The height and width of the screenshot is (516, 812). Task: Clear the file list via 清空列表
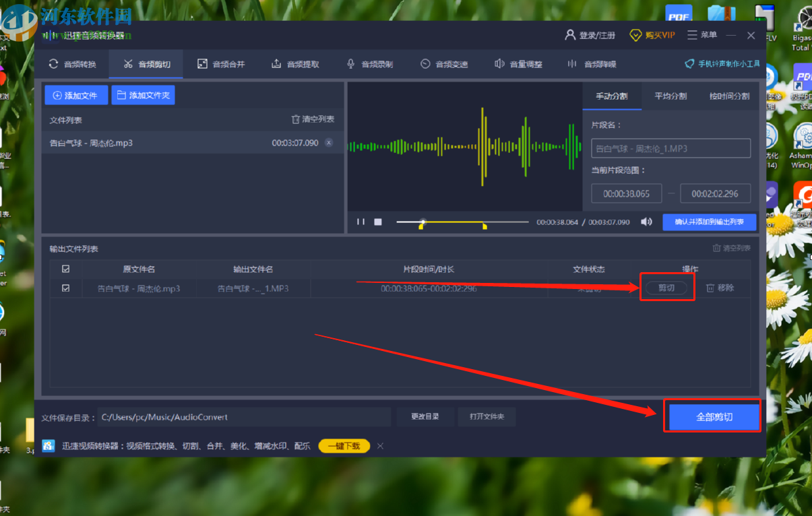[x=313, y=119]
